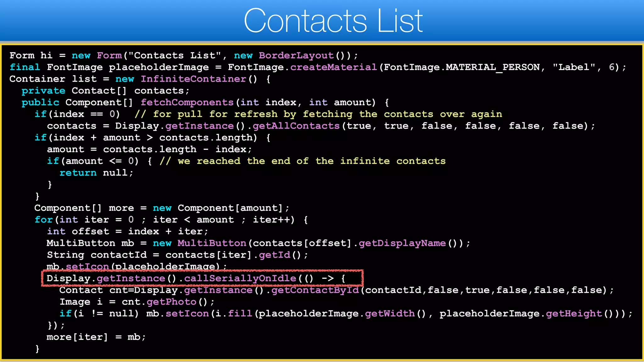The image size is (644, 362).
Task: Click the highlighted callSeriallyOnIdle code line
Action: [202, 278]
